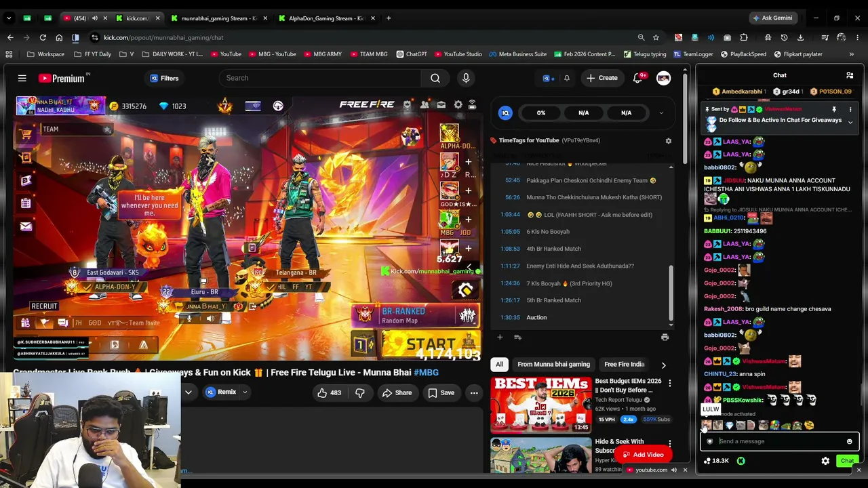
Task: Click the Remix button
Action: pos(221,392)
